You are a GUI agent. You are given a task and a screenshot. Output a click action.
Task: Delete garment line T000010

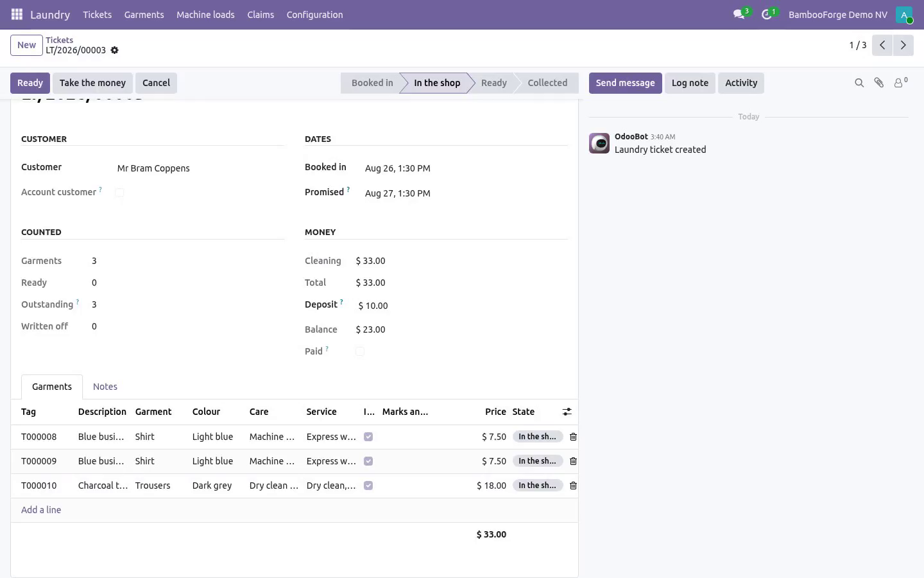574,486
